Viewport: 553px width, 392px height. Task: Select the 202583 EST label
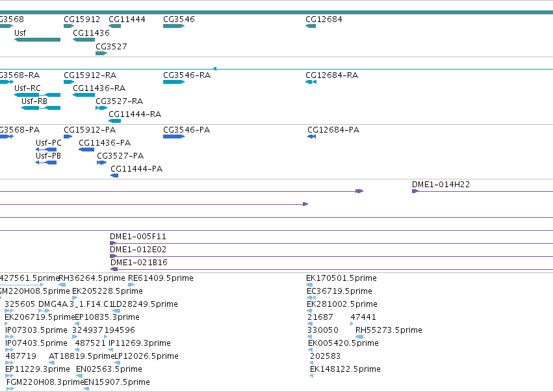325,356
